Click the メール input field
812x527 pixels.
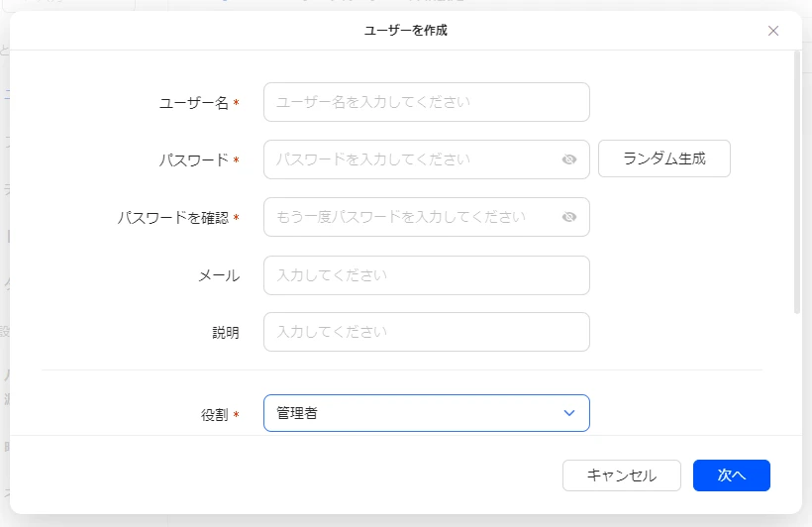[426, 275]
